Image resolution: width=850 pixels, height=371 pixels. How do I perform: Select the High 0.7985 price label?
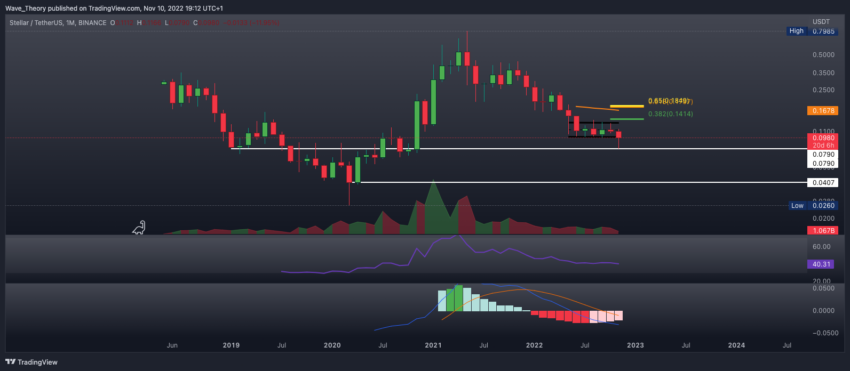tap(812, 31)
